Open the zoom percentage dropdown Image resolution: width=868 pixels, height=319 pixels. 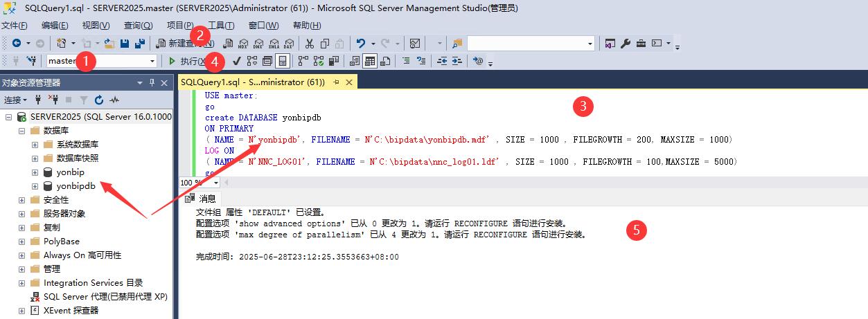pos(216,183)
